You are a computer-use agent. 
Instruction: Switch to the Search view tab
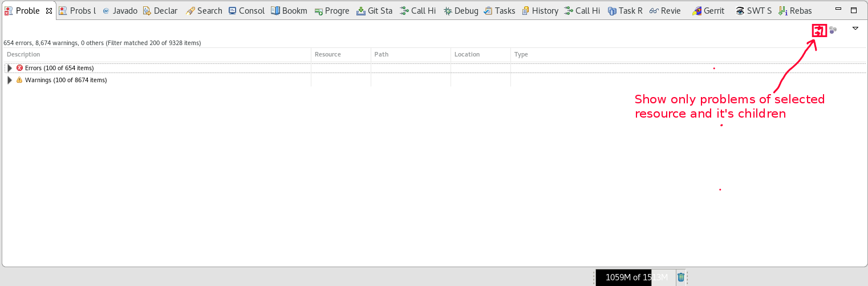point(204,10)
